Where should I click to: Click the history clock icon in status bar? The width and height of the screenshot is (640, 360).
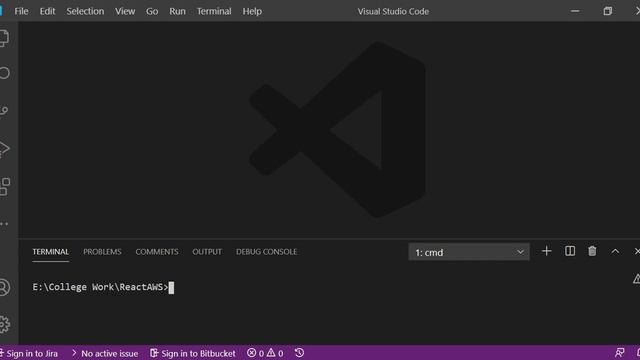(x=299, y=353)
